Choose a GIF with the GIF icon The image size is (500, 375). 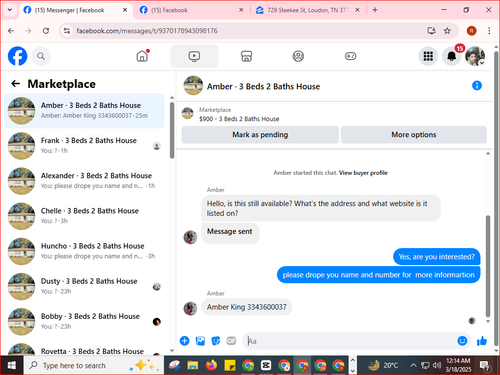click(231, 341)
